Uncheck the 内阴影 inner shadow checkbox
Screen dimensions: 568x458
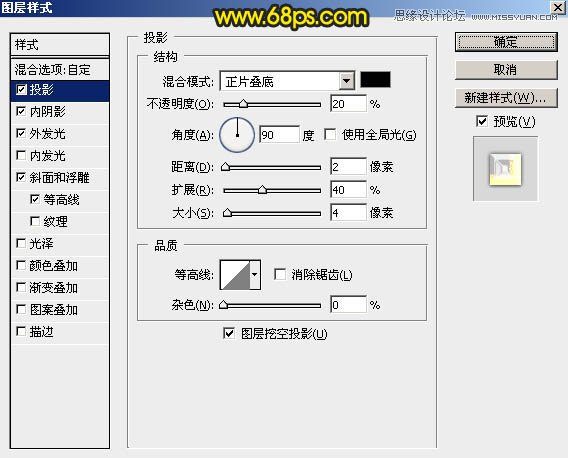click(21, 112)
